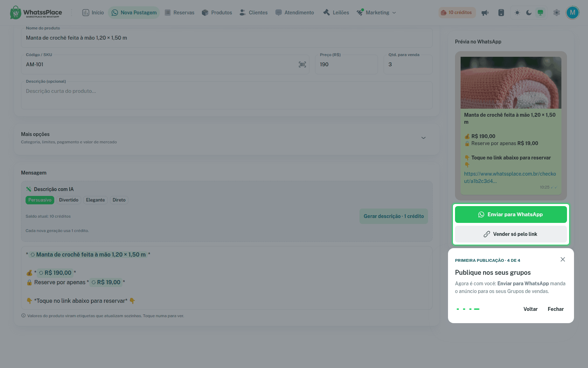Click the Preço (R$) input field
This screenshot has height=368, width=588.
346,64
